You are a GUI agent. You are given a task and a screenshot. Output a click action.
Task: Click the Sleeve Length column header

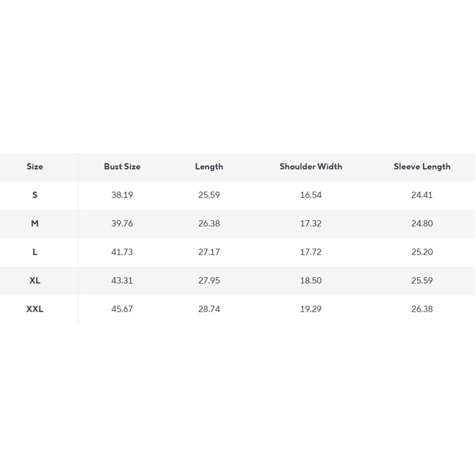422,167
